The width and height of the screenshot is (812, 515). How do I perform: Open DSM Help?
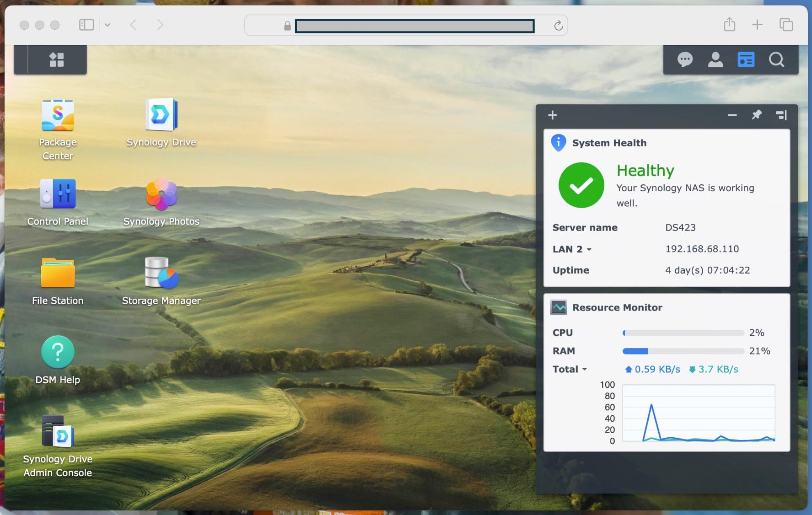pos(57,352)
